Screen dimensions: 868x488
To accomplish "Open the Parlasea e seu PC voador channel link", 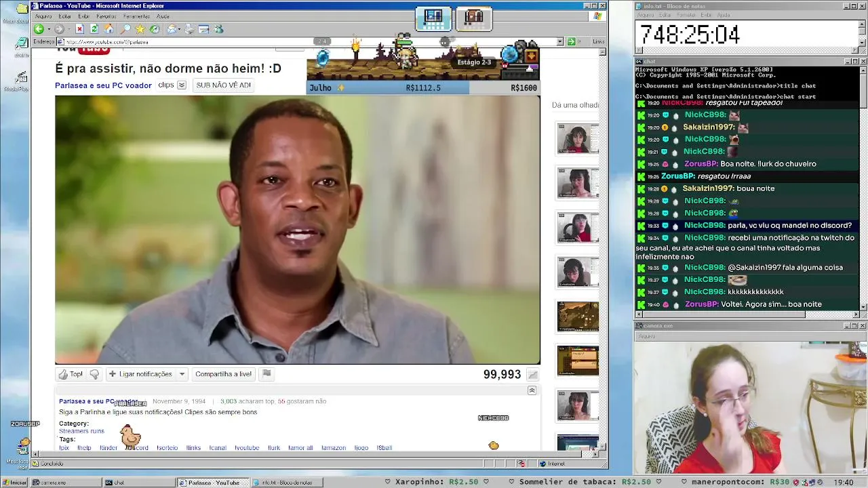I will pyautogui.click(x=103, y=85).
